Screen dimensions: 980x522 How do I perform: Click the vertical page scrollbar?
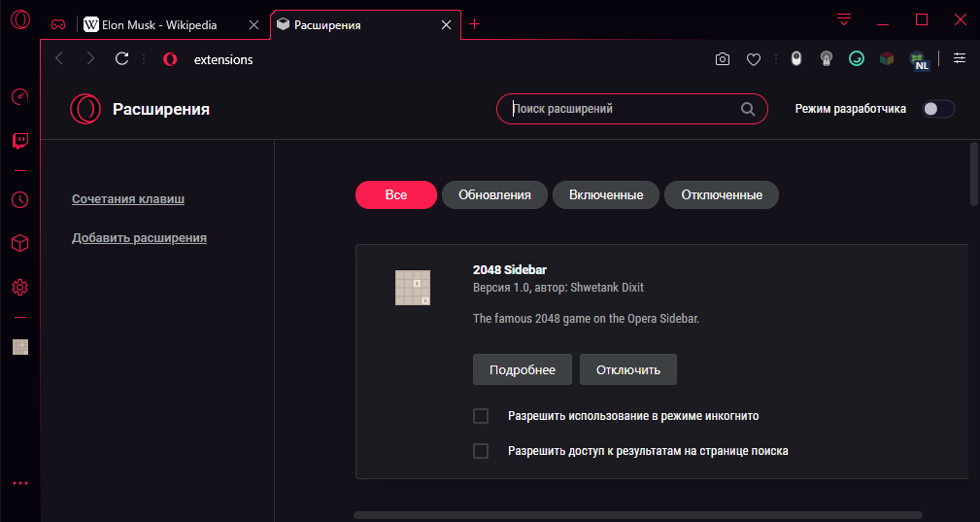(973, 174)
